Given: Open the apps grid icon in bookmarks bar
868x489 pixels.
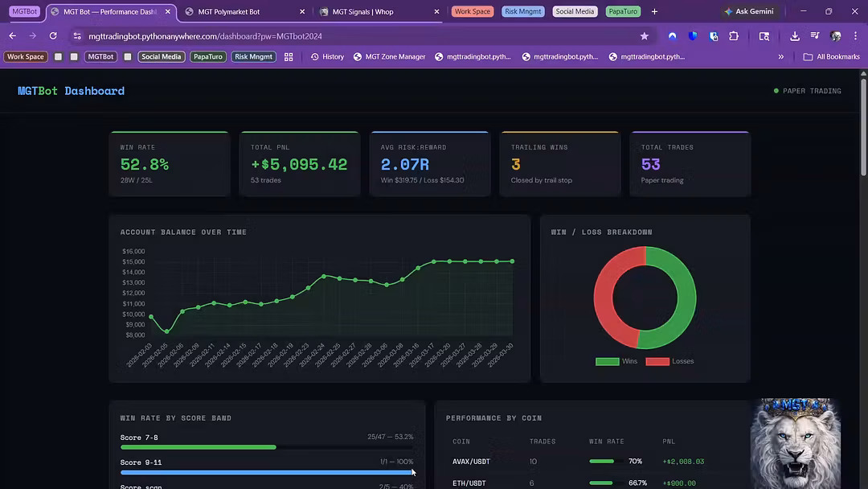Looking at the screenshot, I should 289,57.
